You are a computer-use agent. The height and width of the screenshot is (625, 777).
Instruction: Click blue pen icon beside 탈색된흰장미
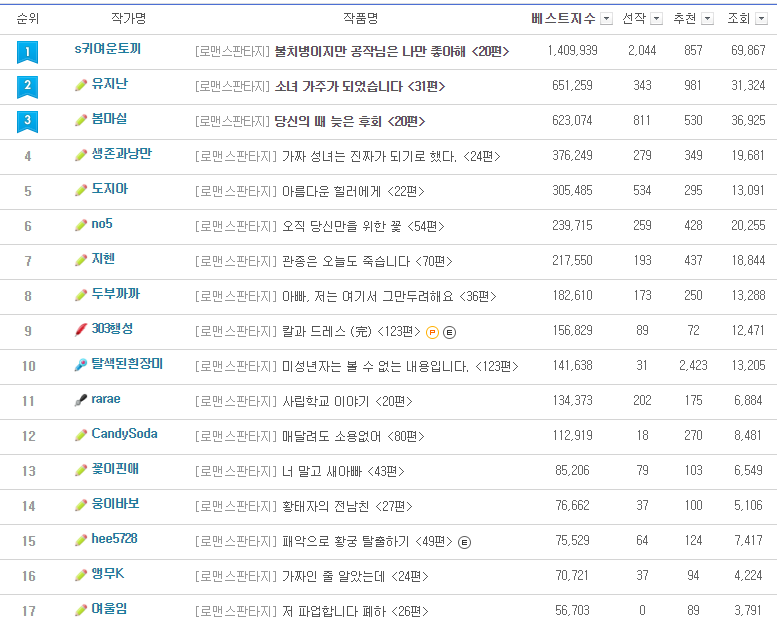(81, 365)
